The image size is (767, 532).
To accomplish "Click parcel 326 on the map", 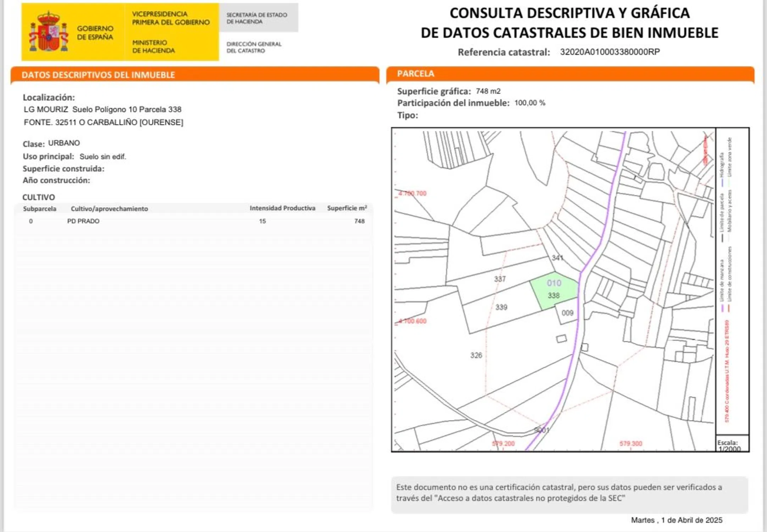I will [x=476, y=355].
